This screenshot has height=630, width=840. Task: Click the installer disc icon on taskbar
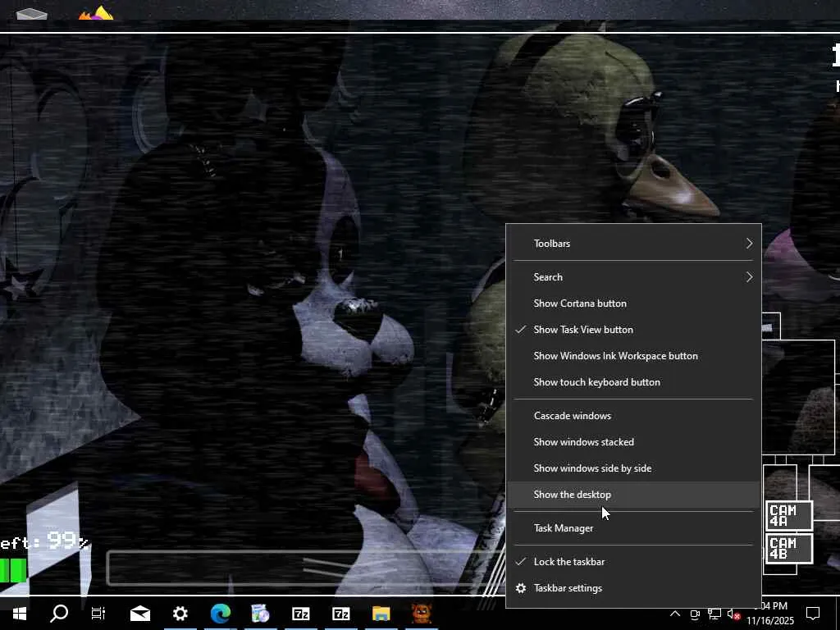(260, 613)
